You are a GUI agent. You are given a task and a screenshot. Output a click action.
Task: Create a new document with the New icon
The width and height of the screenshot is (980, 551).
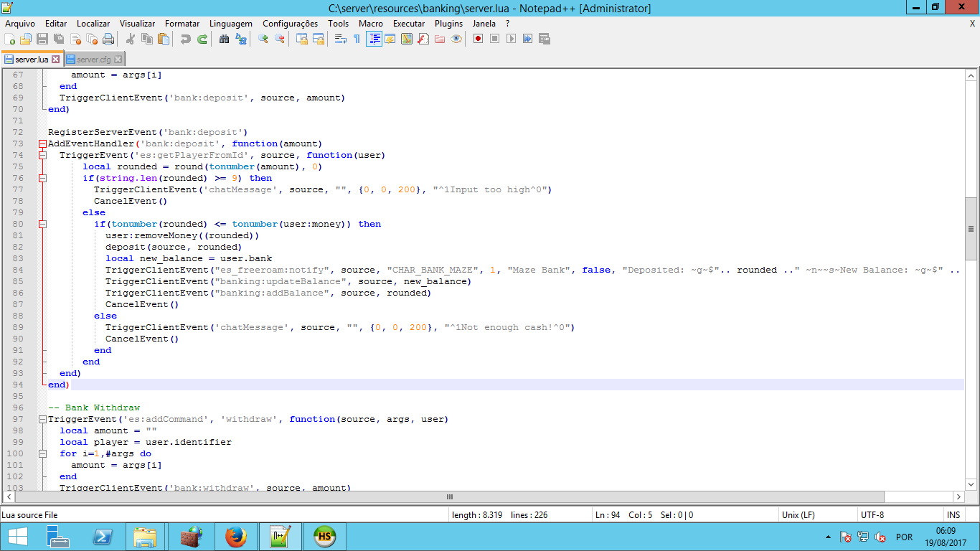pyautogui.click(x=9, y=39)
